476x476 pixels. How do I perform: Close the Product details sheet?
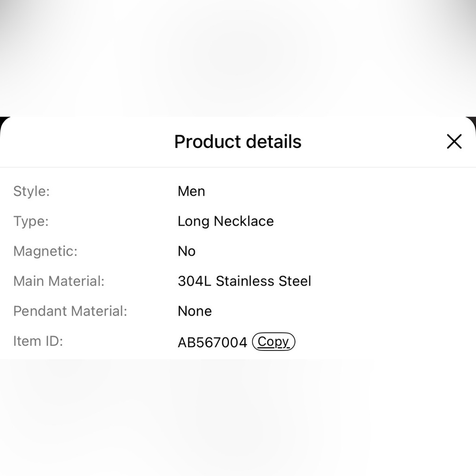click(x=454, y=141)
